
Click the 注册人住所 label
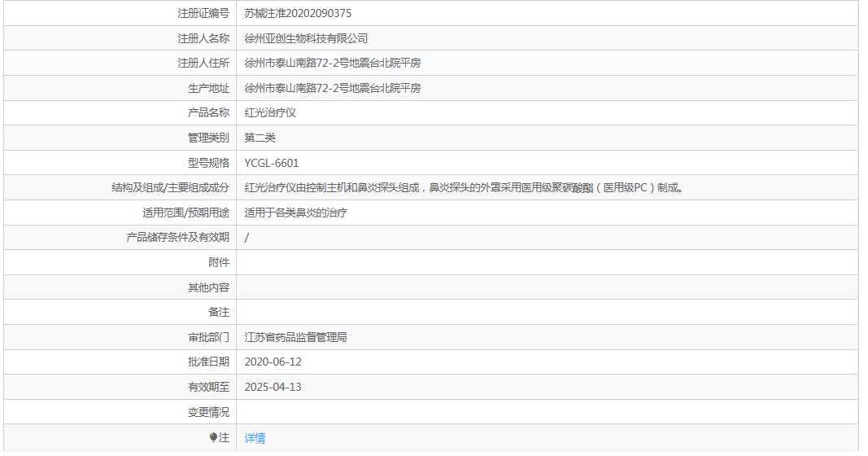coord(203,64)
